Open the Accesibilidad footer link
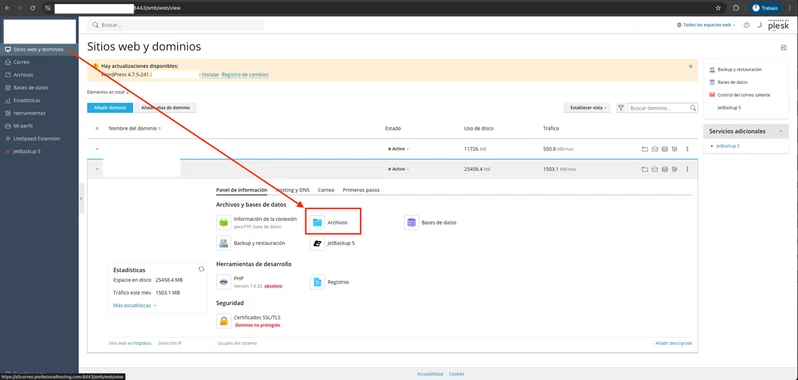The height and width of the screenshot is (380, 798). point(430,374)
